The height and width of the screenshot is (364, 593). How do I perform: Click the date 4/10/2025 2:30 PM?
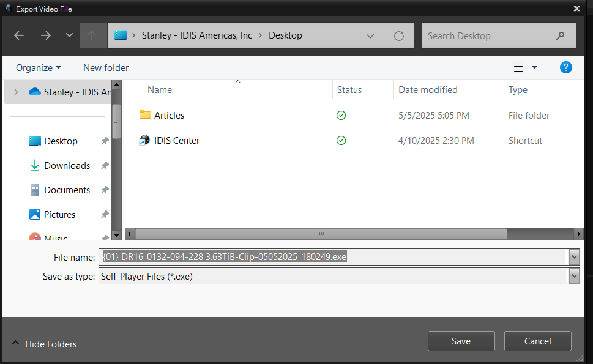(x=436, y=141)
